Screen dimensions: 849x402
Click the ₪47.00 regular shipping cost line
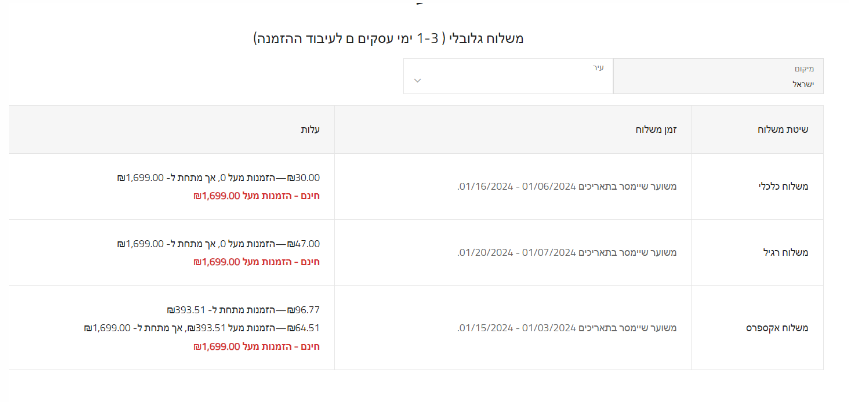[x=218, y=243]
